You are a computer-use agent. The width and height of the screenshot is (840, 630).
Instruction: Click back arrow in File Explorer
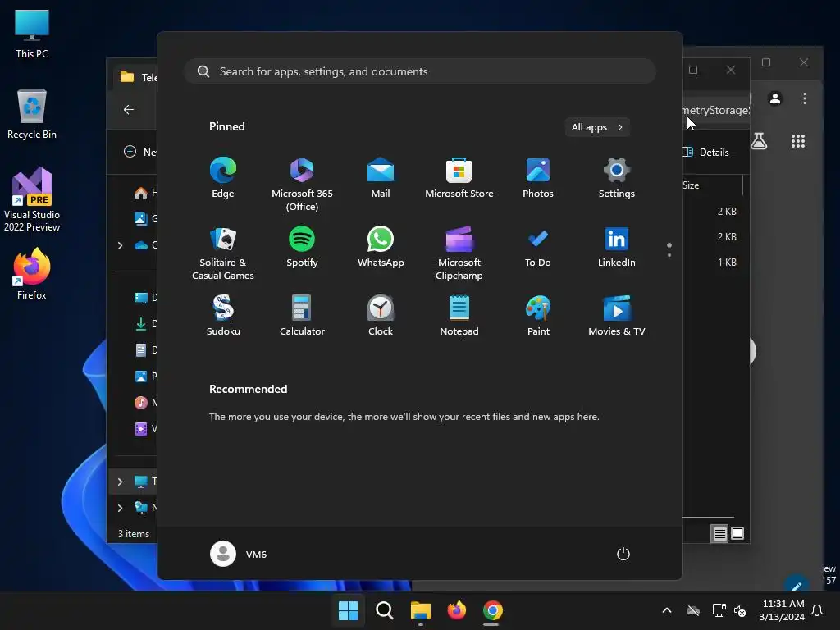129,109
